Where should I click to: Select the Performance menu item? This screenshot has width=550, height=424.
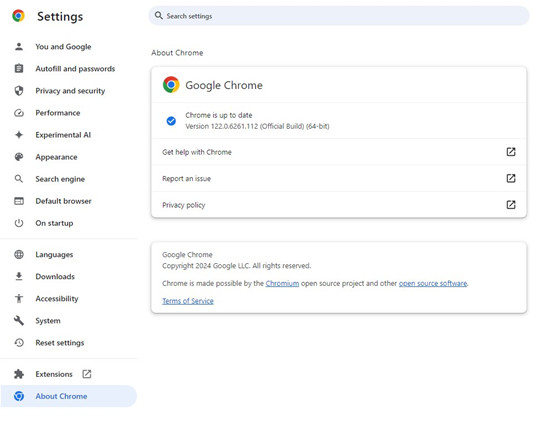click(58, 113)
